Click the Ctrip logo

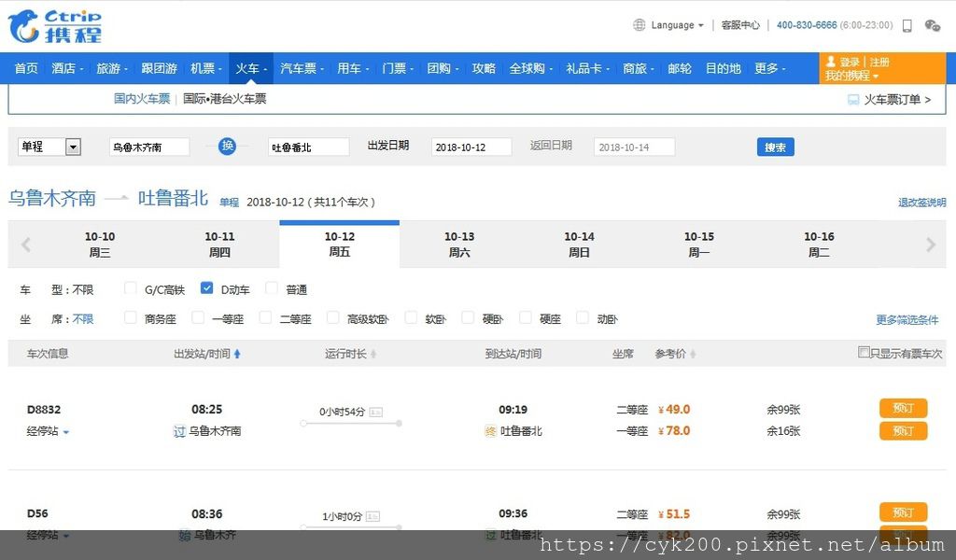click(x=55, y=26)
